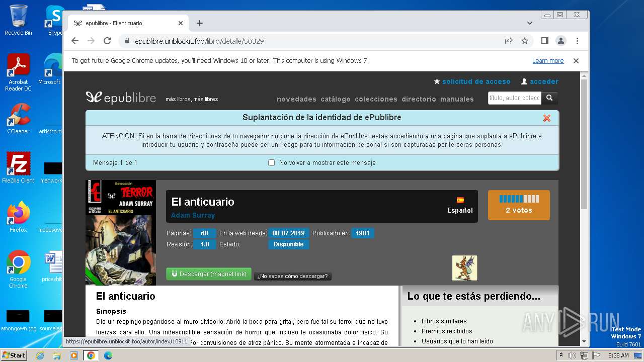Click the 2 votos rating bar
This screenshot has width=644, height=362.
[519, 205]
